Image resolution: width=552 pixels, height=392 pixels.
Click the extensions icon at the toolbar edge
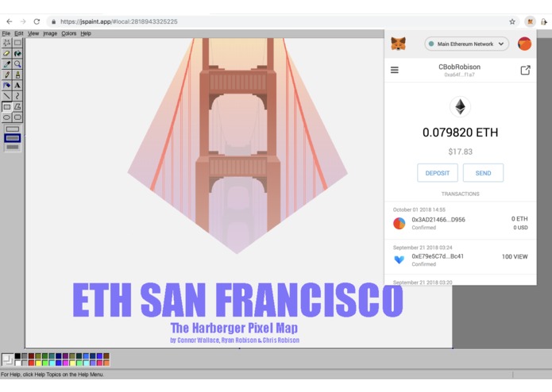[544, 21]
